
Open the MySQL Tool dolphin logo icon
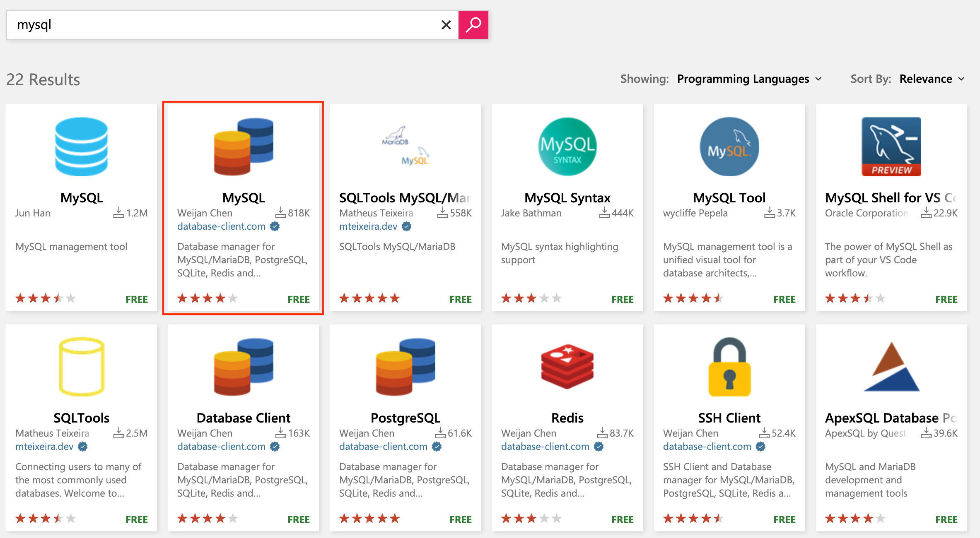pyautogui.click(x=729, y=147)
